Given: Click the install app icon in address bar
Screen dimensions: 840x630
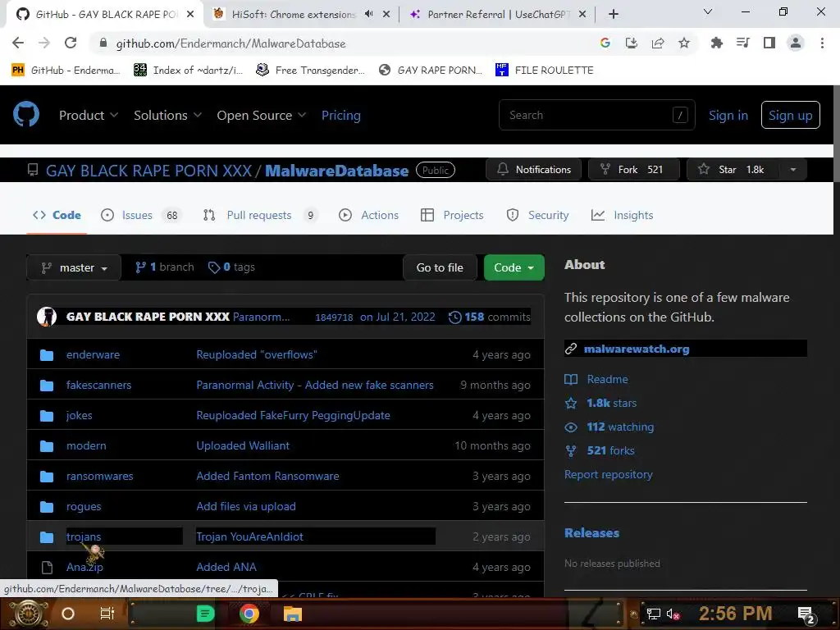Looking at the screenshot, I should coord(632,43).
